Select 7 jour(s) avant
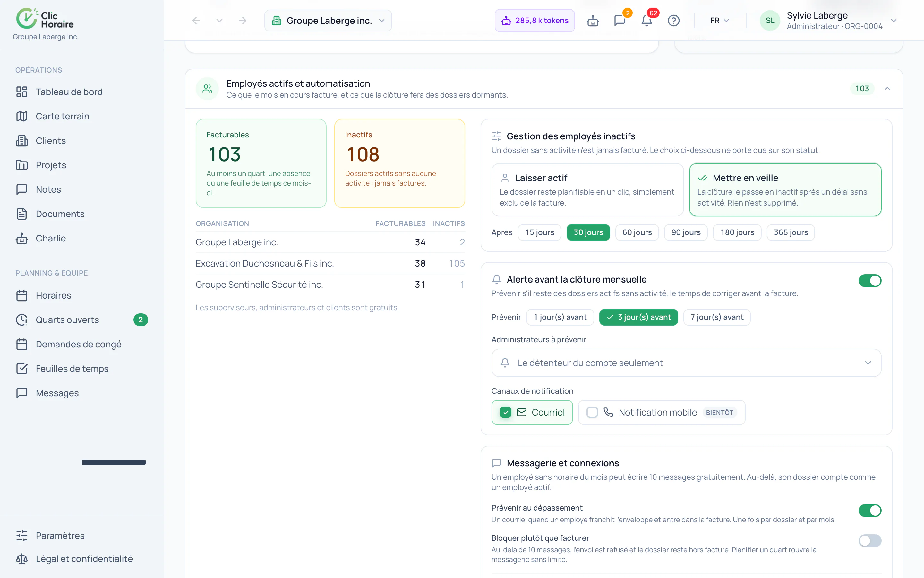Image resolution: width=924 pixels, height=578 pixels. click(x=717, y=317)
